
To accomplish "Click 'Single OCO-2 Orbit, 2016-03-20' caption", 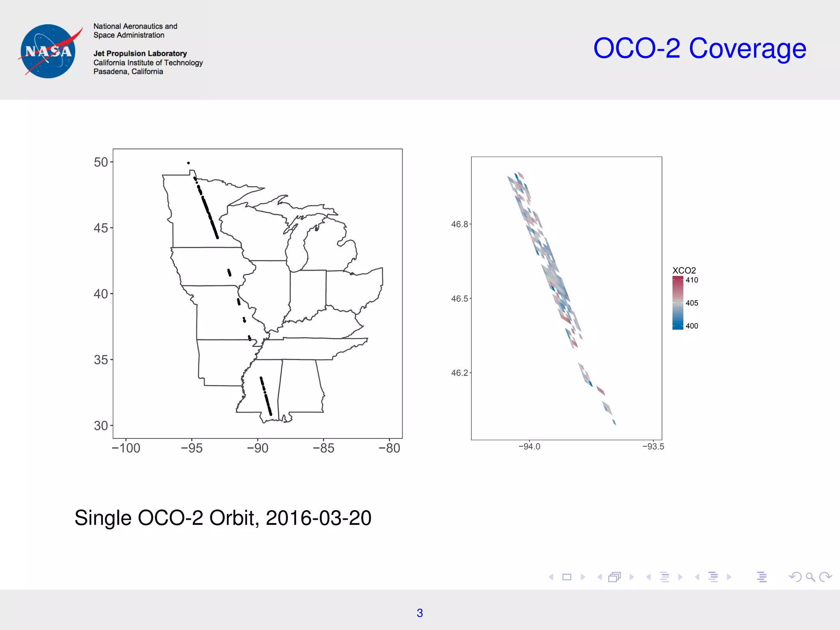I will tap(223, 518).
